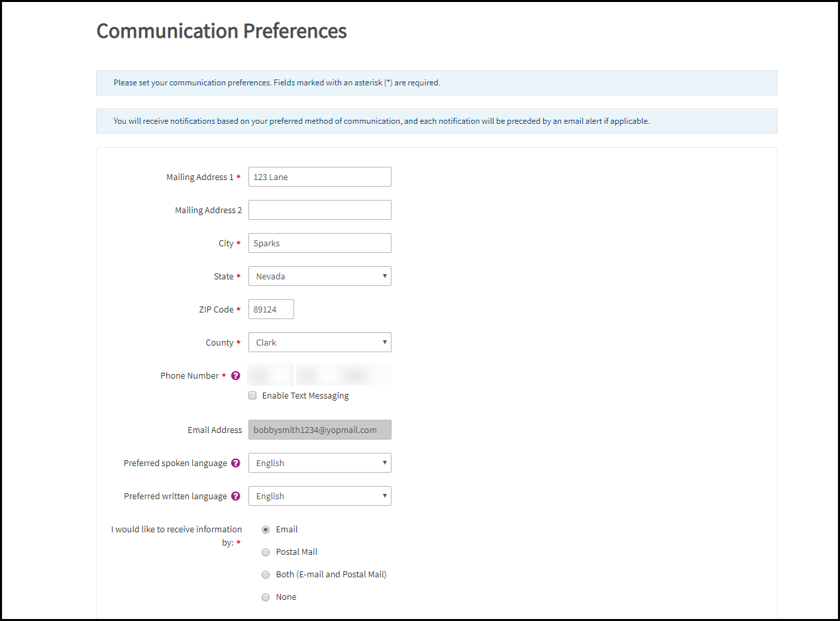The image size is (840, 621).
Task: Enable Text Messaging checkbox
Action: tap(252, 396)
